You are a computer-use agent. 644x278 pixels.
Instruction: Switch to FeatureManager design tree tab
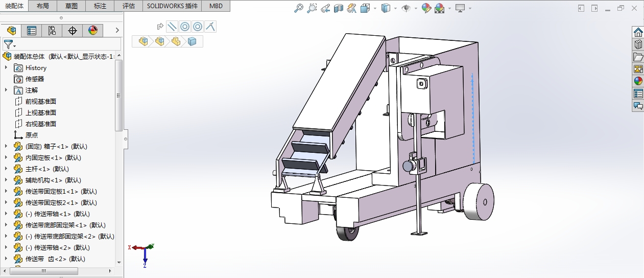[11, 31]
